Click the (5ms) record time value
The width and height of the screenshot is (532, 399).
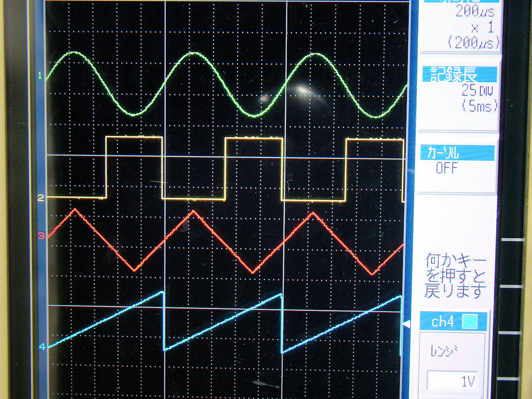479,106
